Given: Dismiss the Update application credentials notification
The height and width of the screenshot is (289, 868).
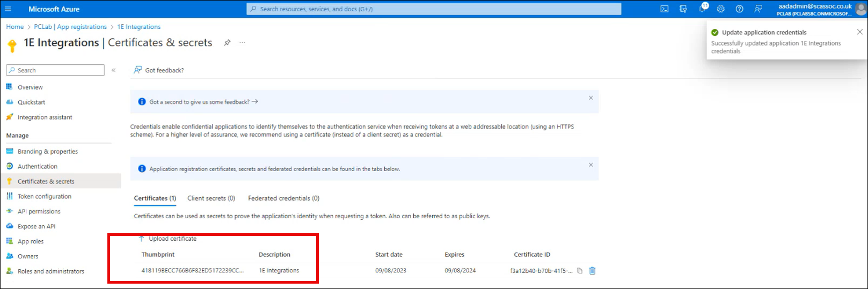Looking at the screenshot, I should (x=859, y=32).
